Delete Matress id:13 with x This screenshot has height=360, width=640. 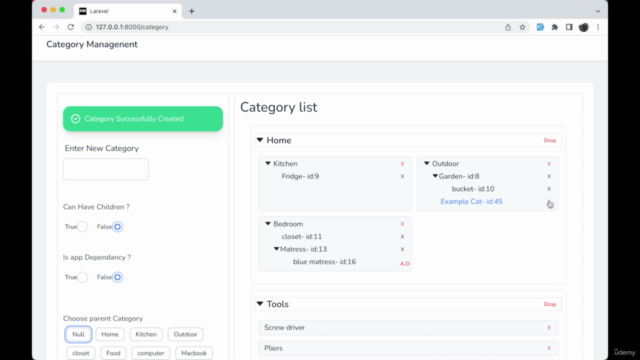tap(402, 249)
